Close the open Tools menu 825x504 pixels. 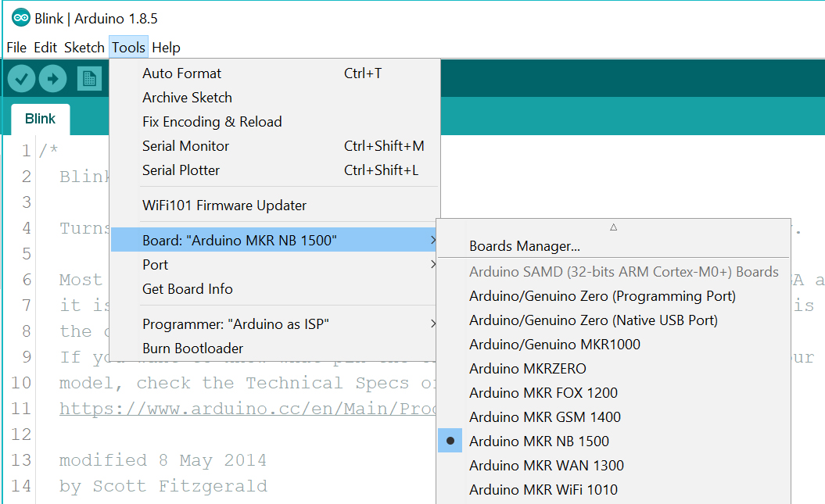point(128,48)
